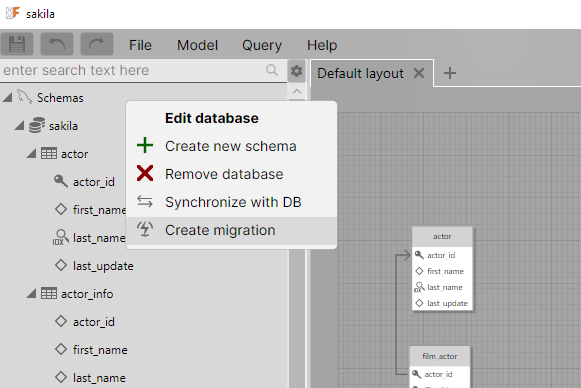
Task: Select actor_info view in the tree
Action: 87,294
